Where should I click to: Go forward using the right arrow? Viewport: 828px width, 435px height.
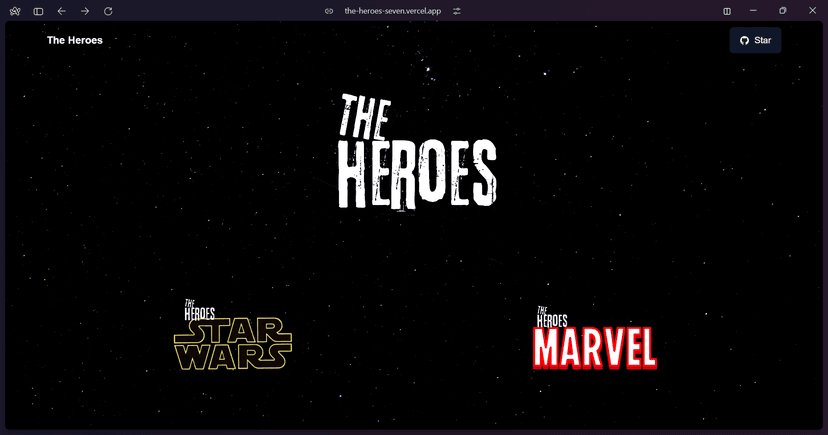click(84, 11)
